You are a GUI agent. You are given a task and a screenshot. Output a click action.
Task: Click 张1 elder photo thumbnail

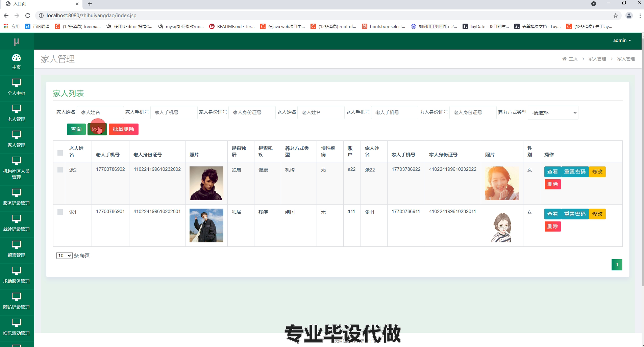(x=206, y=225)
